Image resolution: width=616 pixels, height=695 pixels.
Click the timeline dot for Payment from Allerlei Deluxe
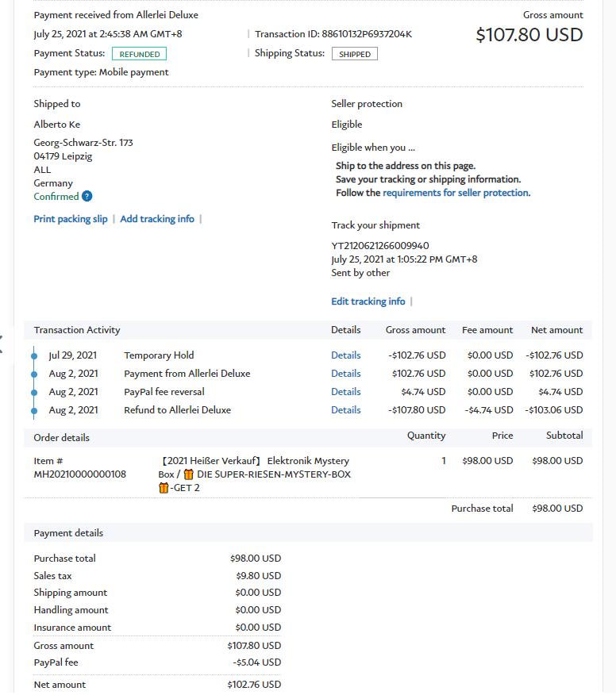pyautogui.click(x=34, y=374)
